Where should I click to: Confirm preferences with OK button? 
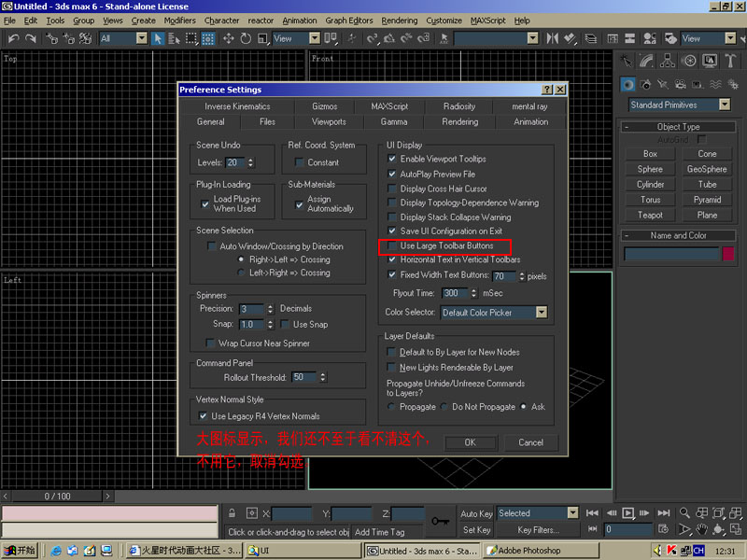click(x=471, y=442)
